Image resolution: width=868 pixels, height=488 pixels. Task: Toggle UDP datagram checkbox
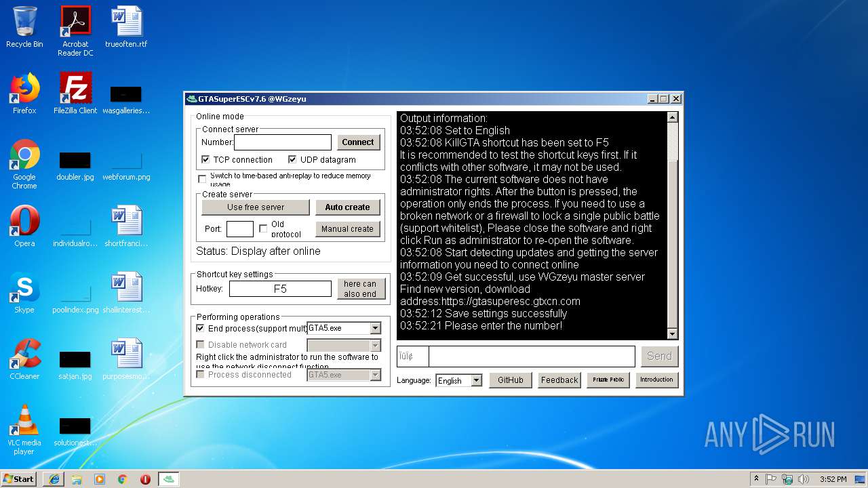pos(292,160)
